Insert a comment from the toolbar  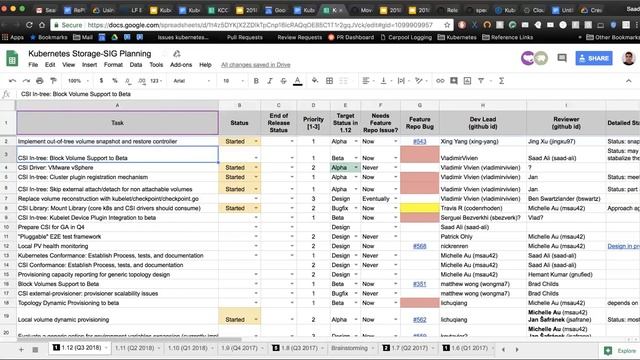coord(453,81)
